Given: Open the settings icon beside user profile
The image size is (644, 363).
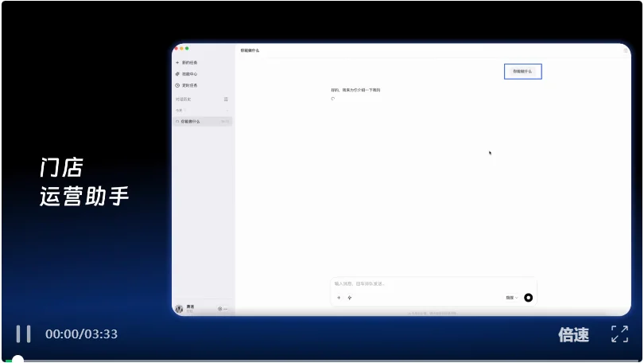Looking at the screenshot, I should (219, 309).
